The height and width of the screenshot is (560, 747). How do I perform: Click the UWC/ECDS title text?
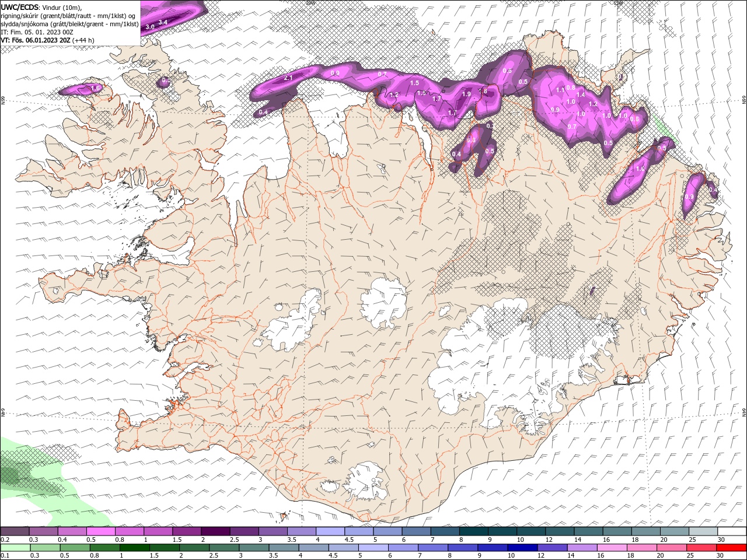20,7
